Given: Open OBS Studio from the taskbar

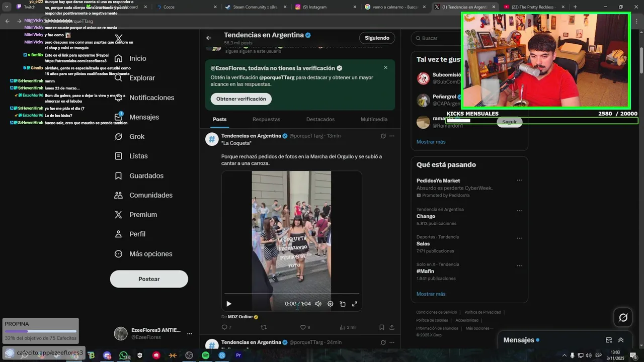Looking at the screenshot, I should 189,355.
